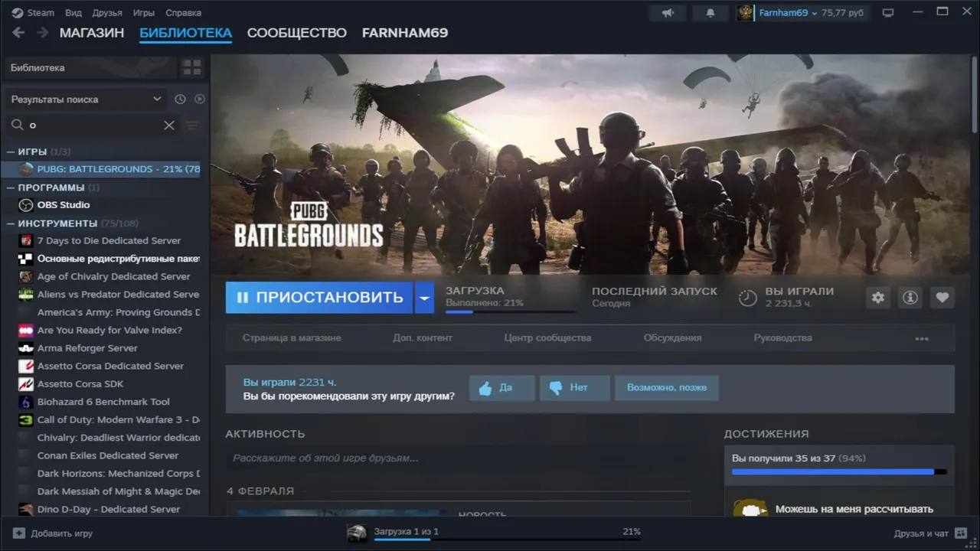980x551 pixels.
Task: Click Библиотека home button in sidebar
Action: pos(90,67)
